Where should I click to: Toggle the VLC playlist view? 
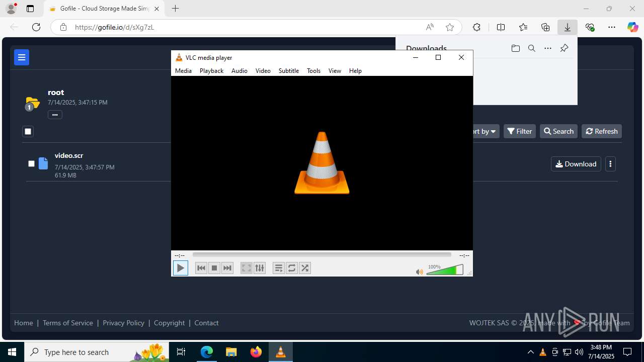pyautogui.click(x=279, y=268)
